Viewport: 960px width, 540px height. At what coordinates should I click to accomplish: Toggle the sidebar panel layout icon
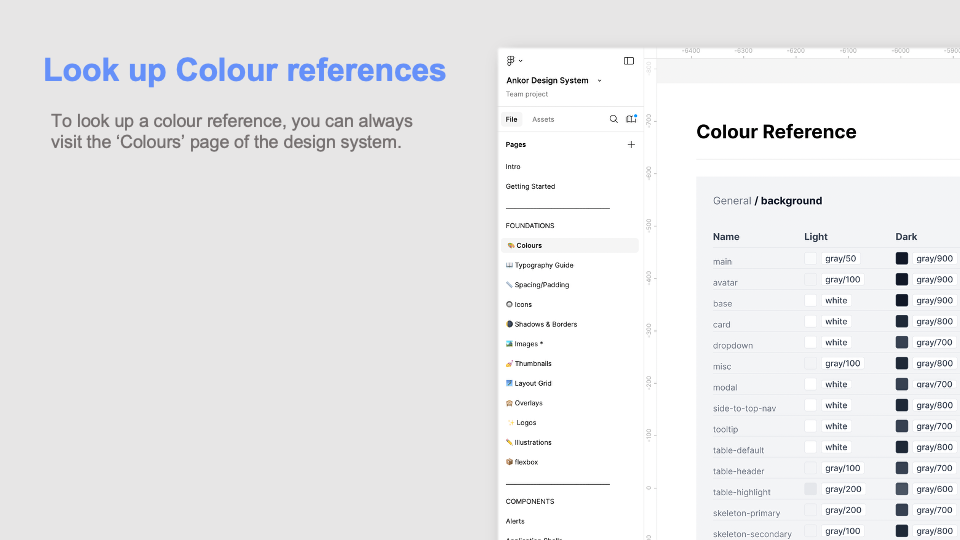[629, 61]
